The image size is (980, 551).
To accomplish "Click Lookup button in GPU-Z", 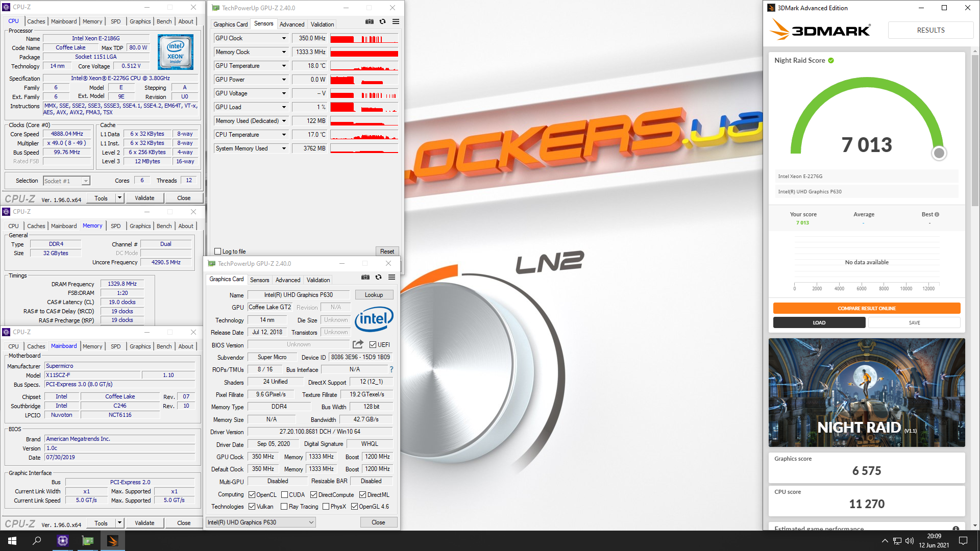I will point(374,295).
